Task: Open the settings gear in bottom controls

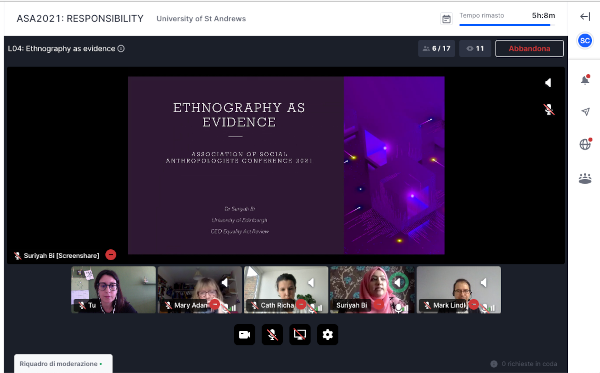Action: (x=328, y=335)
